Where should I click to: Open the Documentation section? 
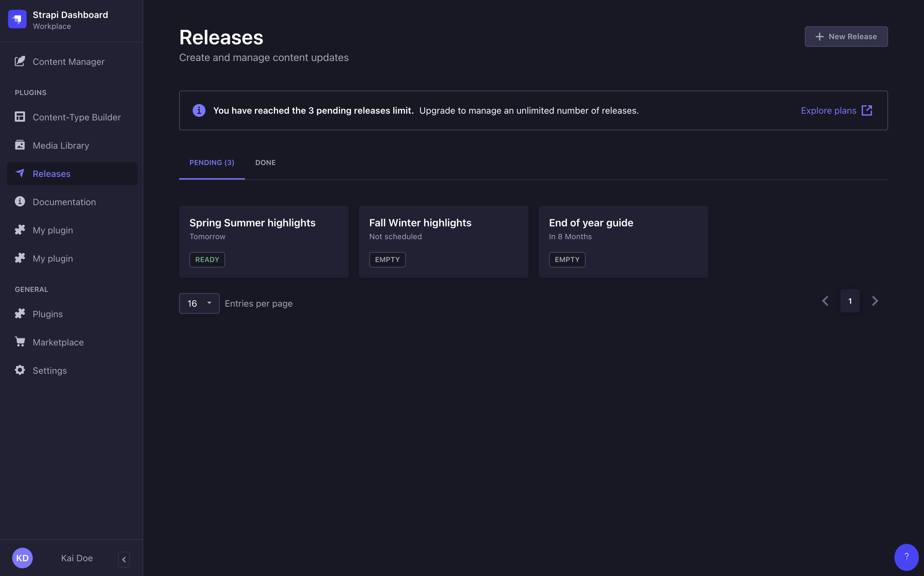(x=64, y=202)
